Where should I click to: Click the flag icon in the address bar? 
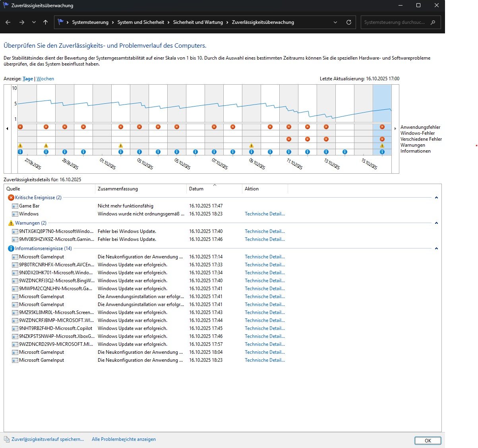pos(61,22)
